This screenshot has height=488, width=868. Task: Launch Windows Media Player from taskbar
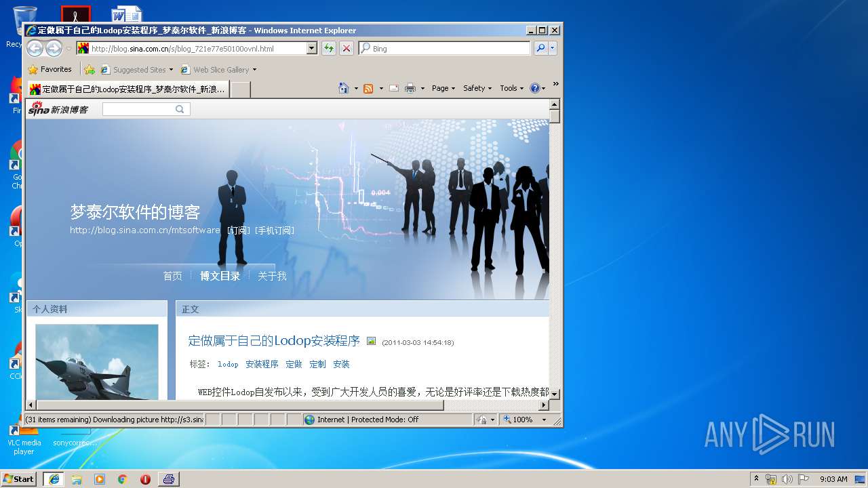[100, 479]
